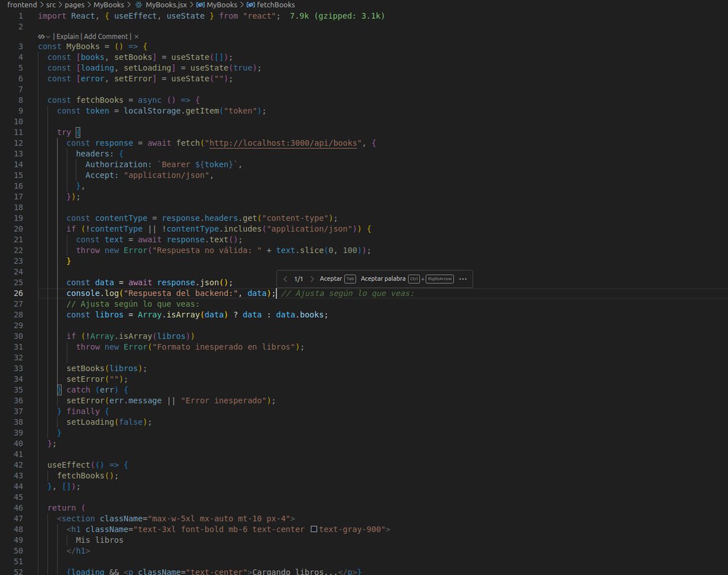The image size is (728, 575).
Task: Click the import size hint 7.9k gzipped text
Action: 337,16
